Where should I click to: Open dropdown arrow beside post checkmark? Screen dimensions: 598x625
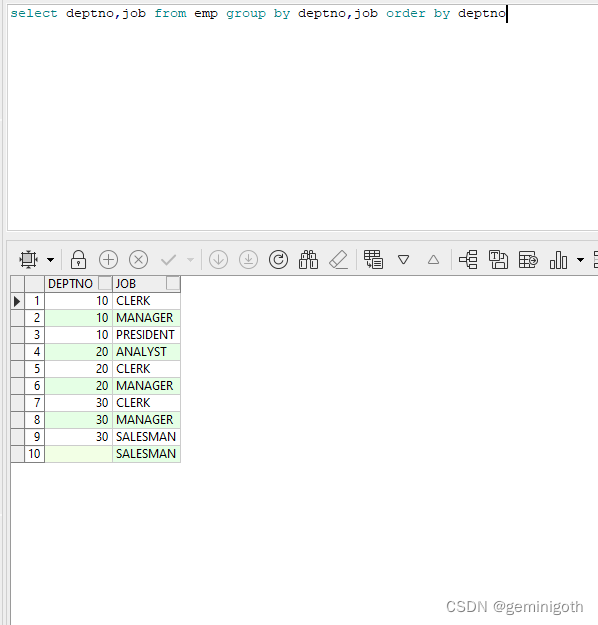[191, 260]
